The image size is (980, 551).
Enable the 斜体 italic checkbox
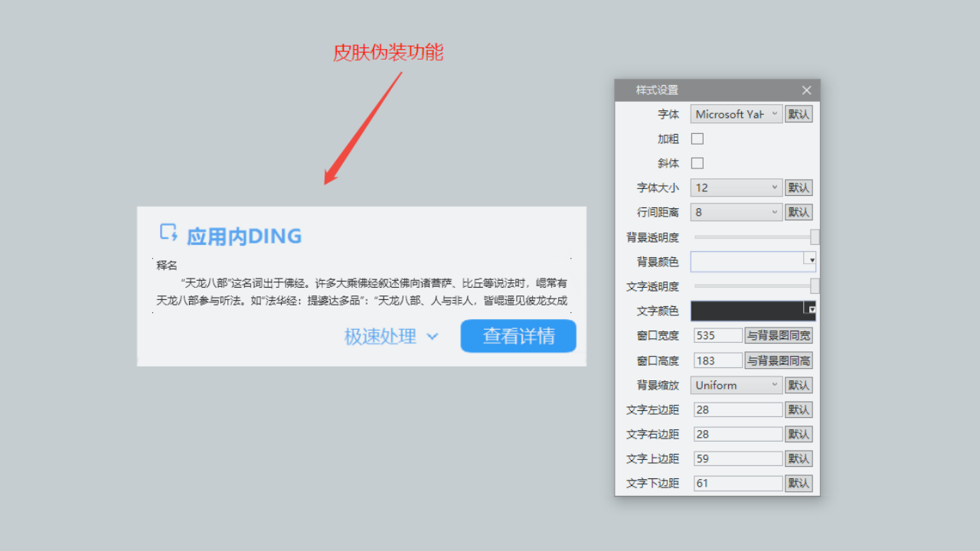click(x=697, y=163)
